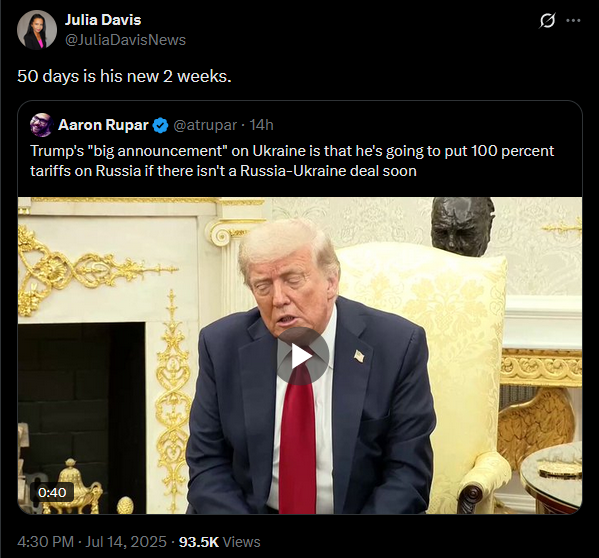Open the quoted tweet's 14h timestamp
Screen dimensions: 599x558
(261, 125)
